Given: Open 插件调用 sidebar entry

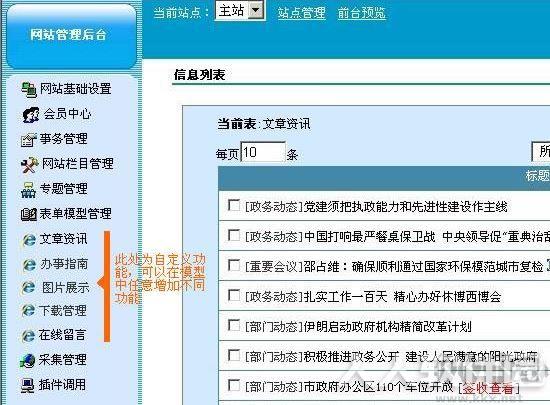Looking at the screenshot, I should [x=62, y=385].
